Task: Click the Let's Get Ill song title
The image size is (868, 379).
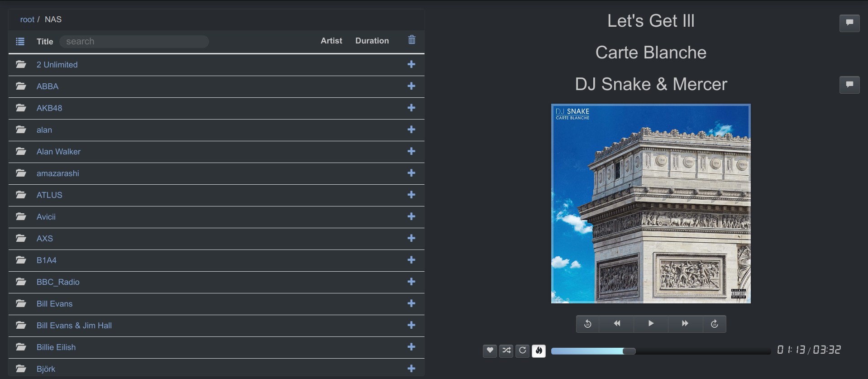Action: click(651, 21)
